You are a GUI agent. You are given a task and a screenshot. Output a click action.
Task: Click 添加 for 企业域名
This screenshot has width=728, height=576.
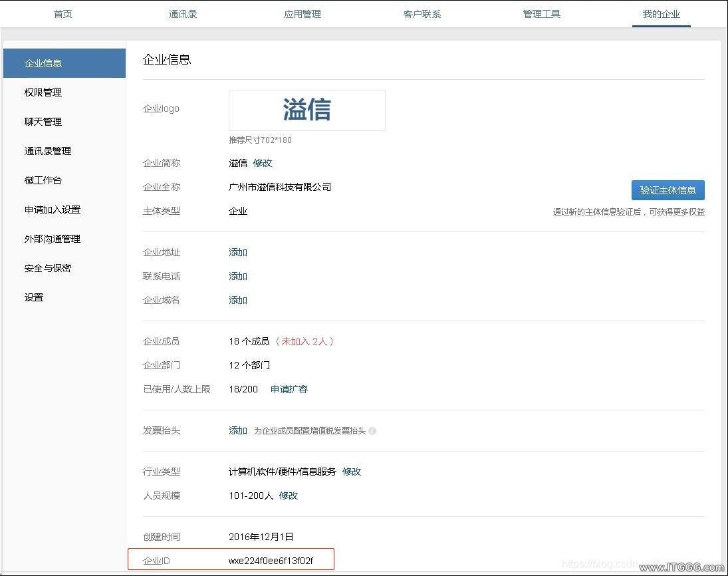(238, 300)
